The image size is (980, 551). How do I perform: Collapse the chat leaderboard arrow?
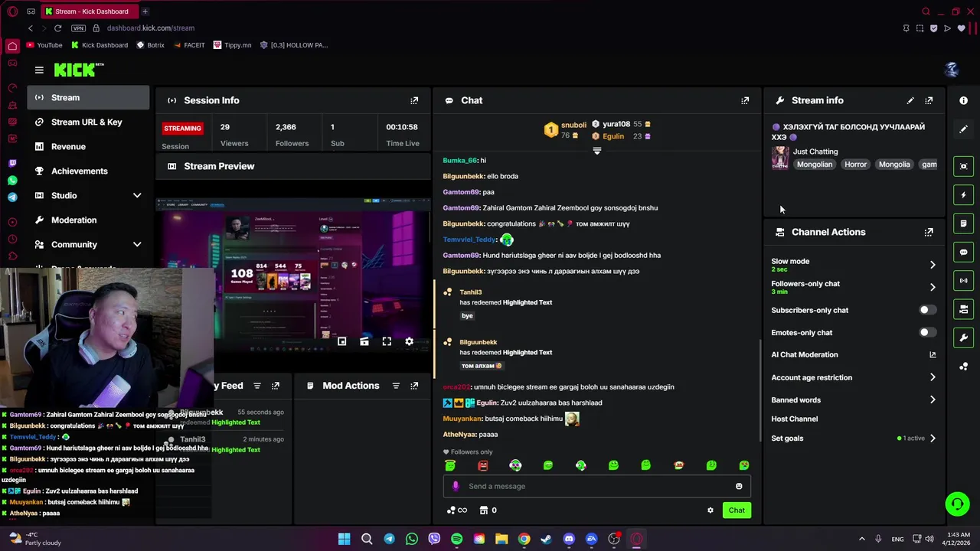[597, 151]
